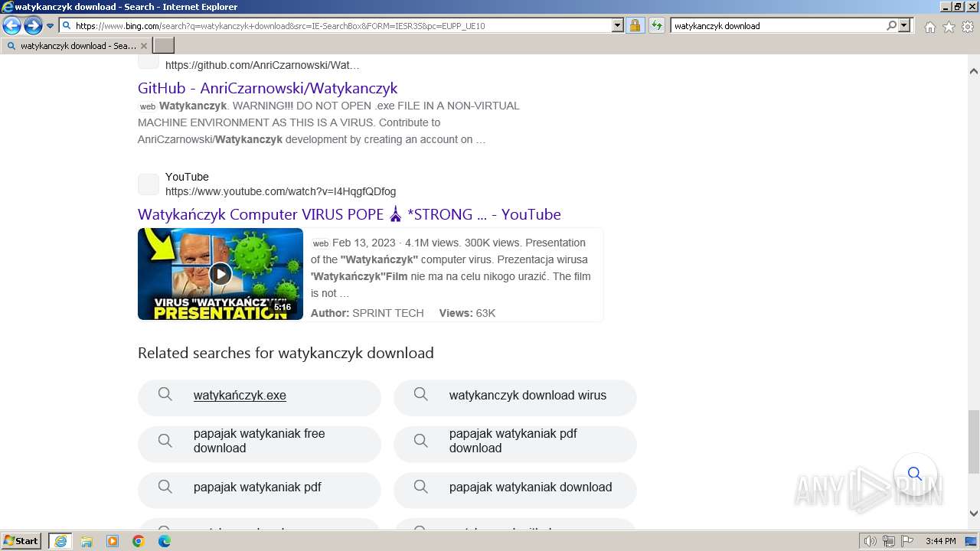This screenshot has width=980, height=551.
Task: Click the security lock icon
Action: click(x=635, y=25)
